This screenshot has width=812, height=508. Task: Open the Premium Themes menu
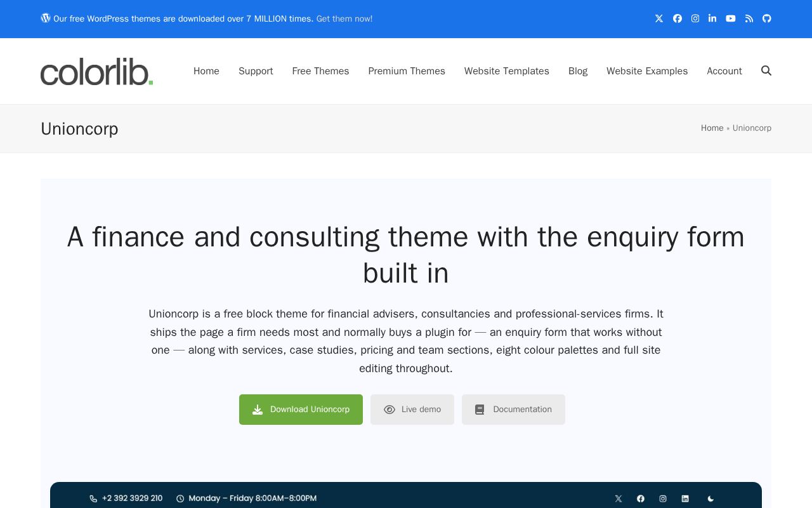click(407, 71)
